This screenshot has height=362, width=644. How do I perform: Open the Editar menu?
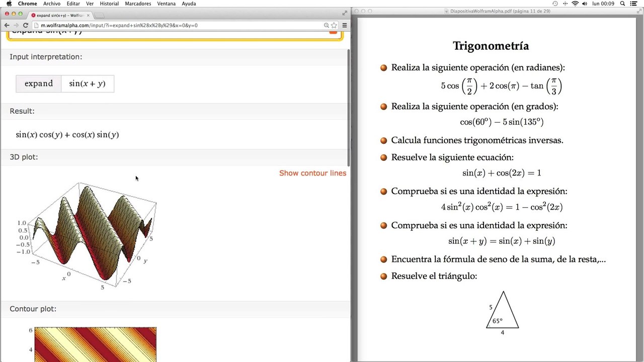click(x=73, y=4)
